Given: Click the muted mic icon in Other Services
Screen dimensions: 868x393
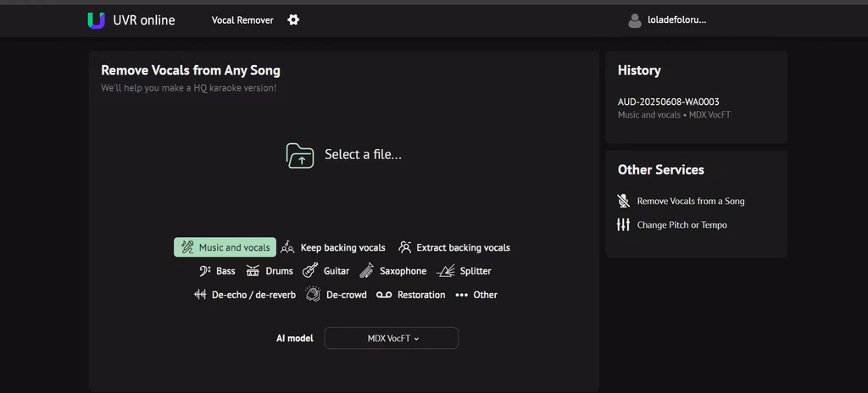Looking at the screenshot, I should tap(623, 201).
